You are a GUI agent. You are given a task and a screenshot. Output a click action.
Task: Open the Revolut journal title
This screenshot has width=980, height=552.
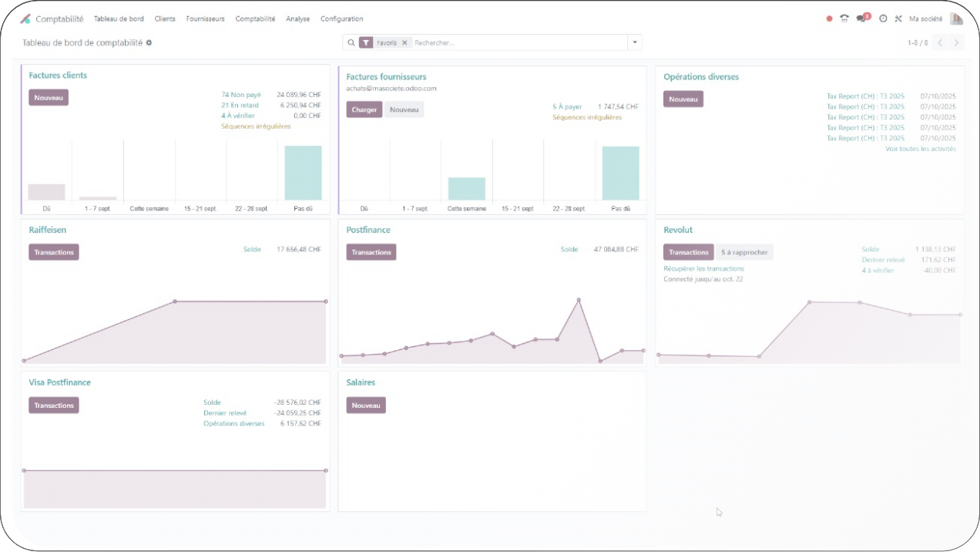(678, 230)
